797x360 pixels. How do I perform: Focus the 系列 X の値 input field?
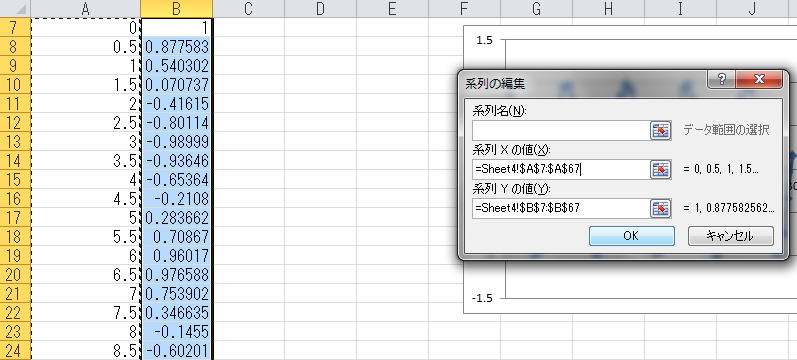pos(560,169)
